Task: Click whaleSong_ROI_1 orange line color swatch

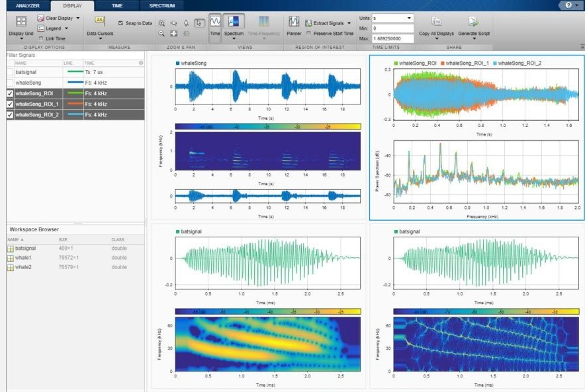Action: 75,104
